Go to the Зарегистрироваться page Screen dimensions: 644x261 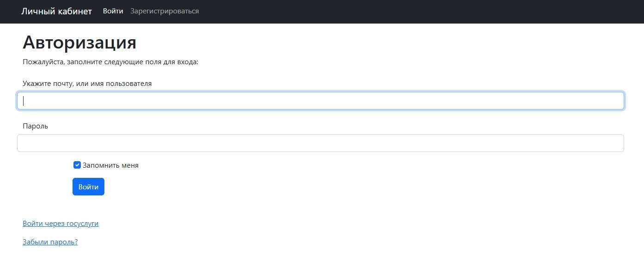(164, 11)
